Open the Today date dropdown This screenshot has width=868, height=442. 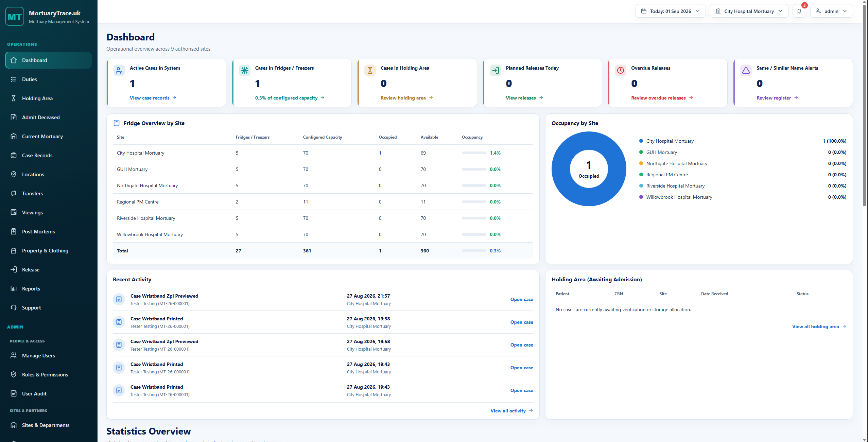[x=670, y=11]
